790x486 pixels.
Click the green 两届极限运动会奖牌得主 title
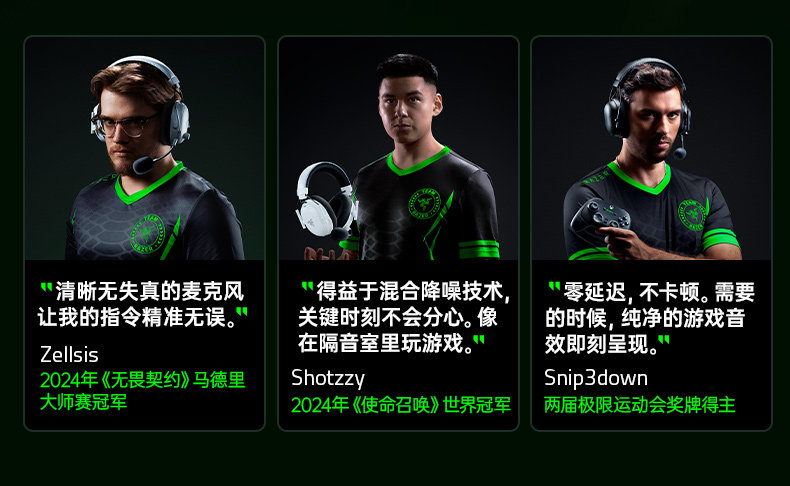[640, 405]
